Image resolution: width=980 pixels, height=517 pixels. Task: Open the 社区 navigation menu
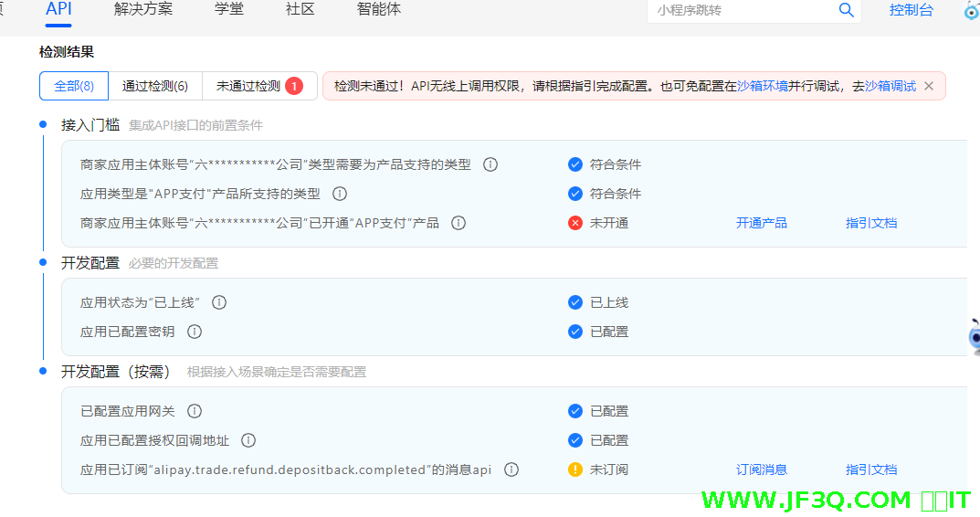300,9
